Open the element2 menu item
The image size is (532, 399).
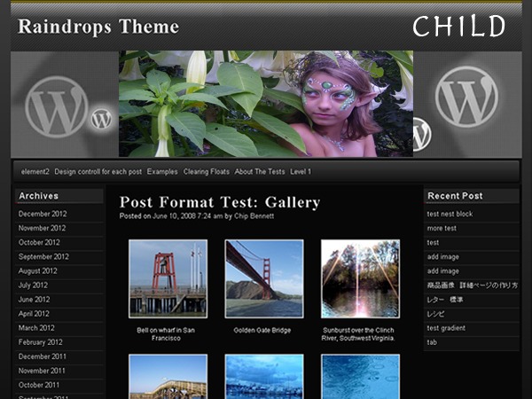35,172
